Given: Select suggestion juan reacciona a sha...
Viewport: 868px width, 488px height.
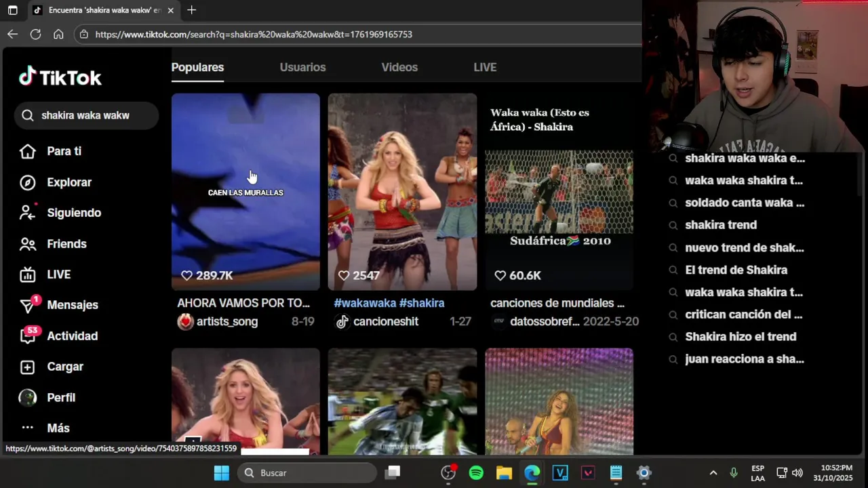Looking at the screenshot, I should [x=744, y=359].
